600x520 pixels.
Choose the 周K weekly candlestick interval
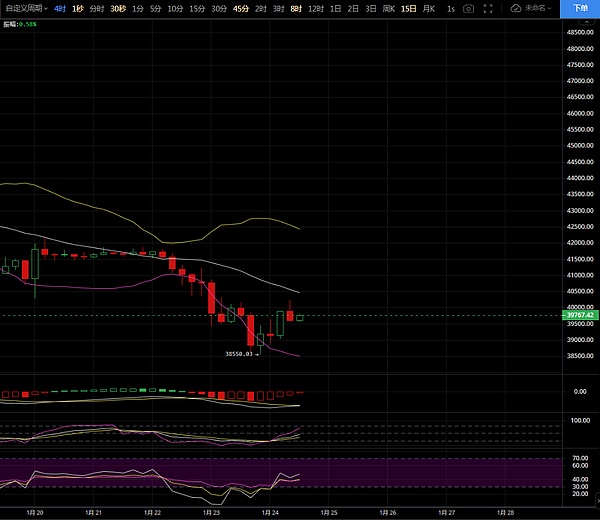[389, 8]
